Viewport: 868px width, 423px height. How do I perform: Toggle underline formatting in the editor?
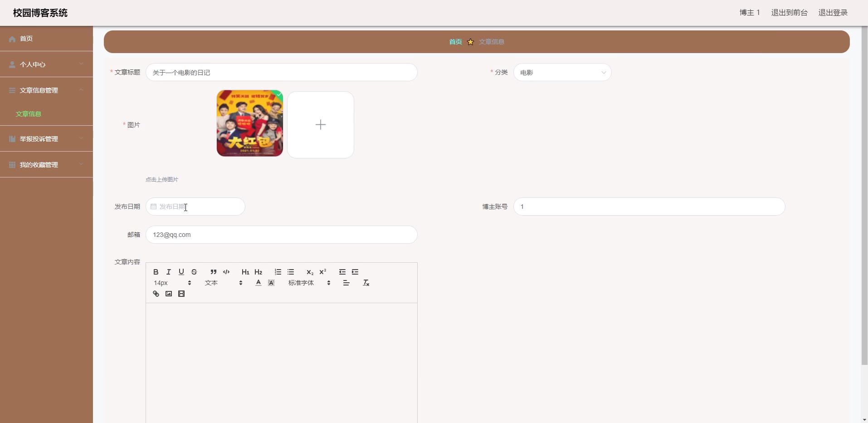click(181, 272)
